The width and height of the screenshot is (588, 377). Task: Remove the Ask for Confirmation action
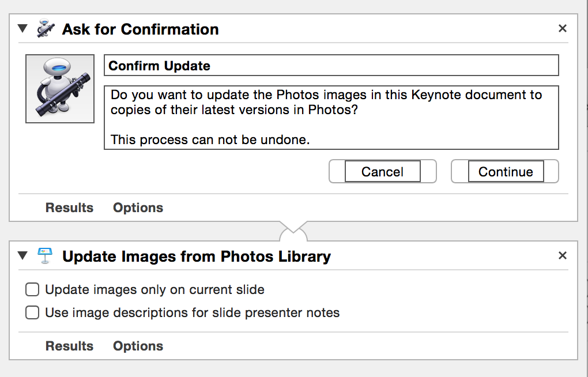[x=562, y=28]
